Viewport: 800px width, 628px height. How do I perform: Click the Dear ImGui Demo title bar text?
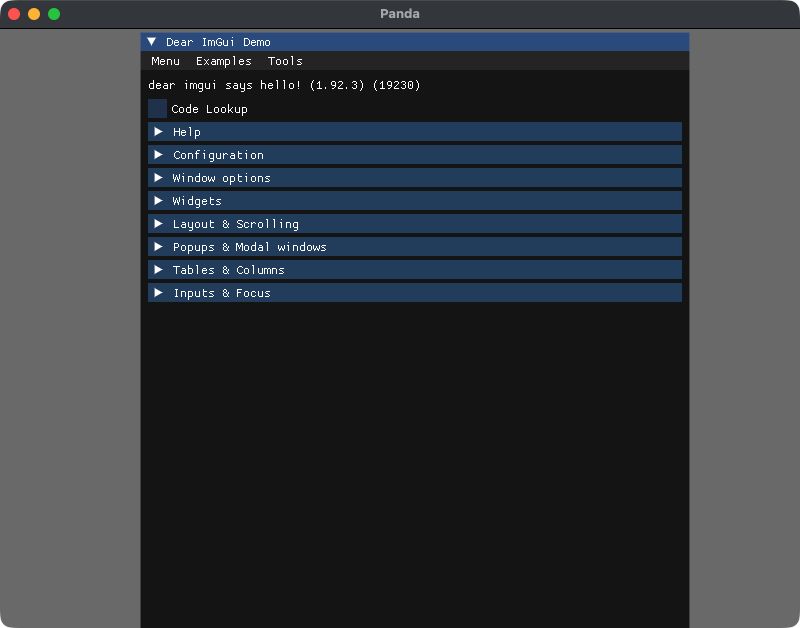click(x=218, y=42)
